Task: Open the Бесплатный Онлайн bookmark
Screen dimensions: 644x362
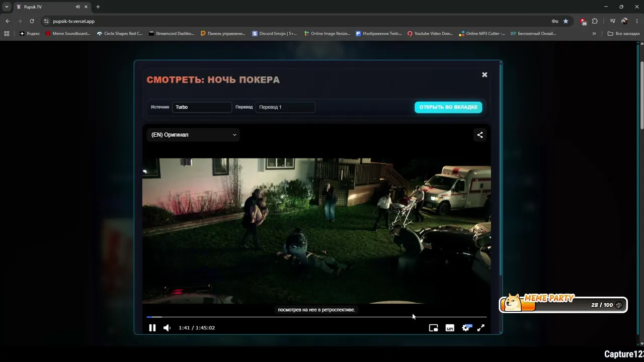Action: (x=533, y=34)
